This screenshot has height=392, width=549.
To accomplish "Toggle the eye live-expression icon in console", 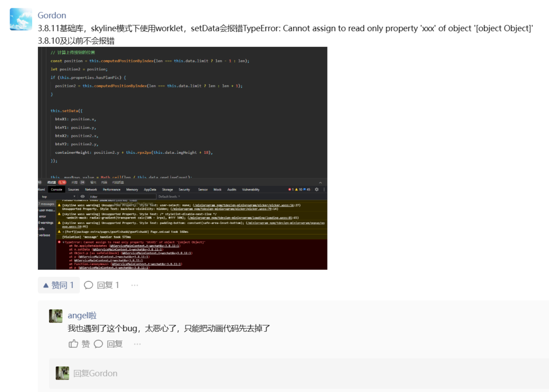I will point(83,197).
